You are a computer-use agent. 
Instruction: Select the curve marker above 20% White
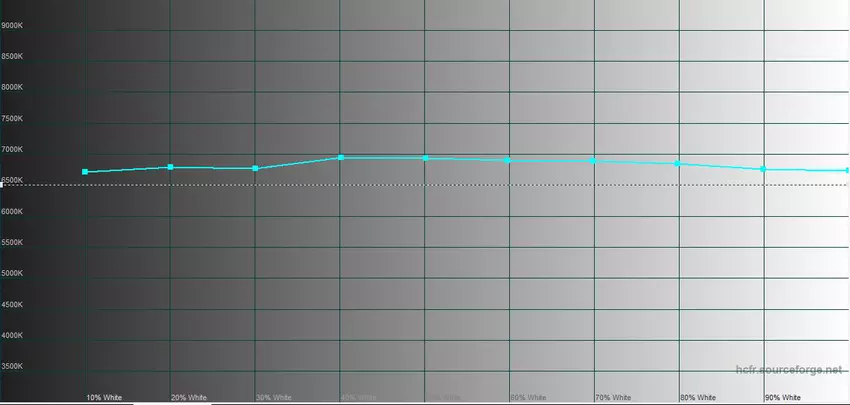point(171,167)
